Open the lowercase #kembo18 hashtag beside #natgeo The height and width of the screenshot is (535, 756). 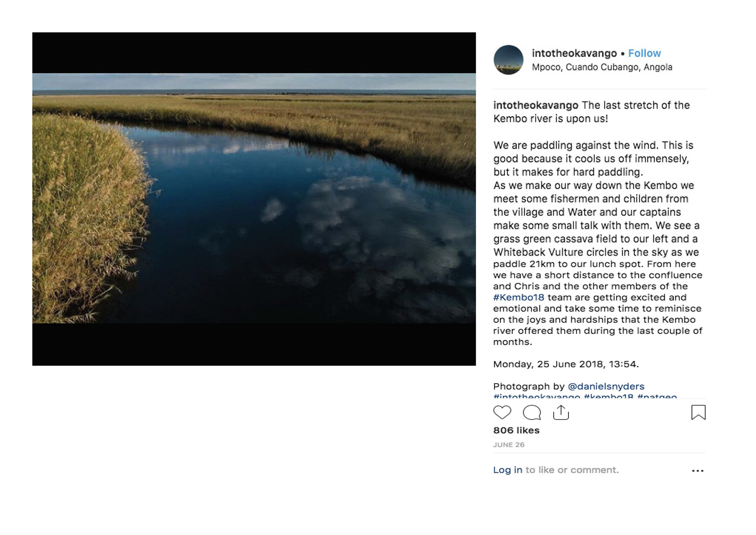(x=608, y=396)
